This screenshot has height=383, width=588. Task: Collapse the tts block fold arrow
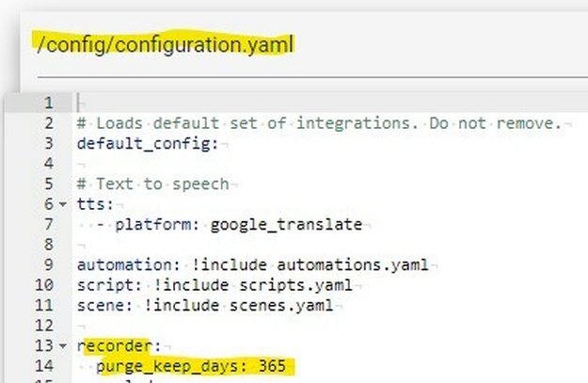pyautogui.click(x=63, y=204)
